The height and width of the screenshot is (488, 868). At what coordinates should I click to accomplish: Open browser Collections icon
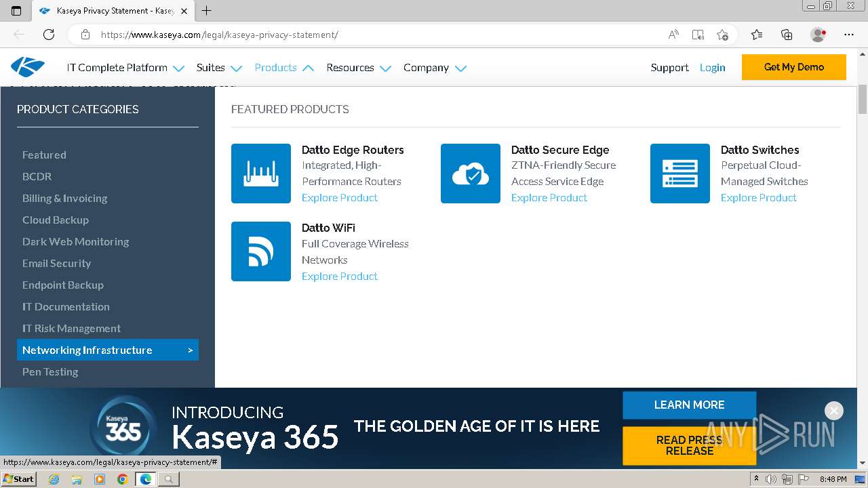coord(787,35)
